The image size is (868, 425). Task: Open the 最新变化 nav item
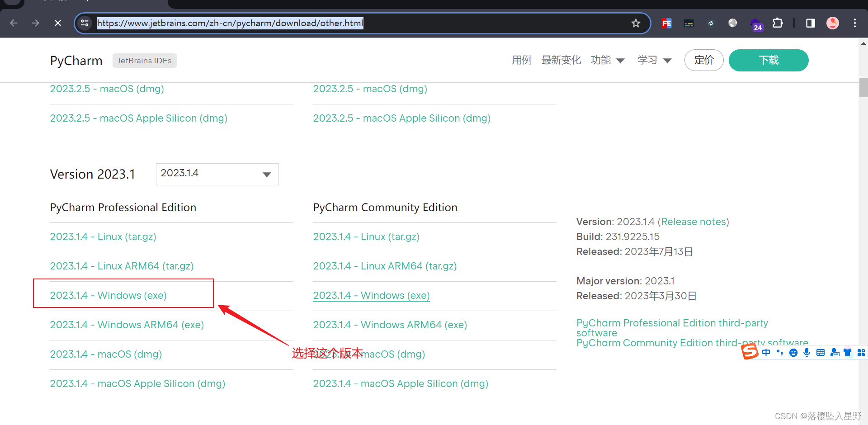click(561, 60)
